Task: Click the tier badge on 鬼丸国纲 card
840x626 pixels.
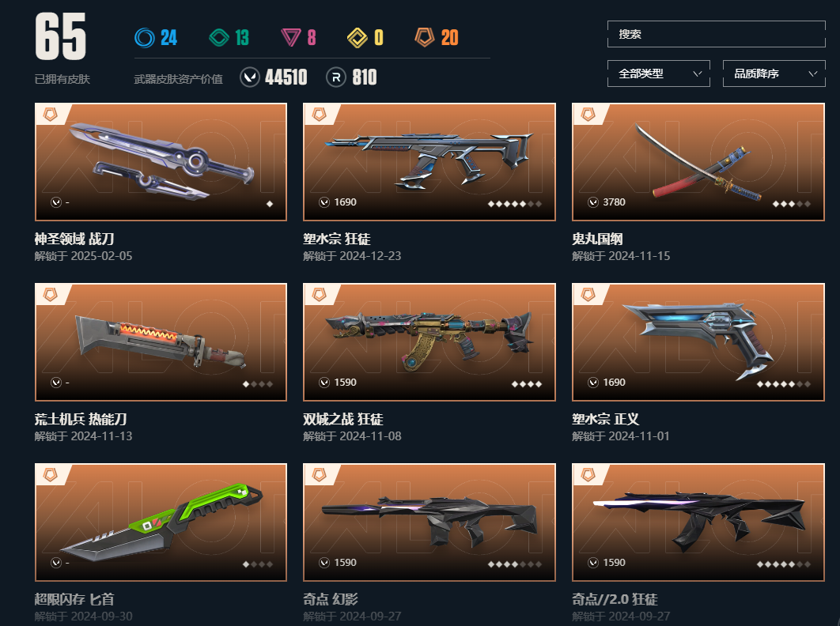Action: 588,115
